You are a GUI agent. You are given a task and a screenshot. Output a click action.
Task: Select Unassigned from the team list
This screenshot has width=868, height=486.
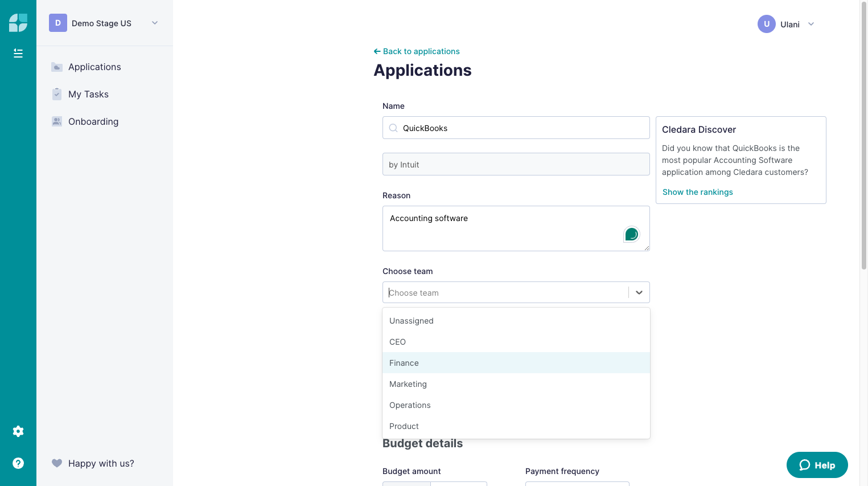tap(516, 321)
